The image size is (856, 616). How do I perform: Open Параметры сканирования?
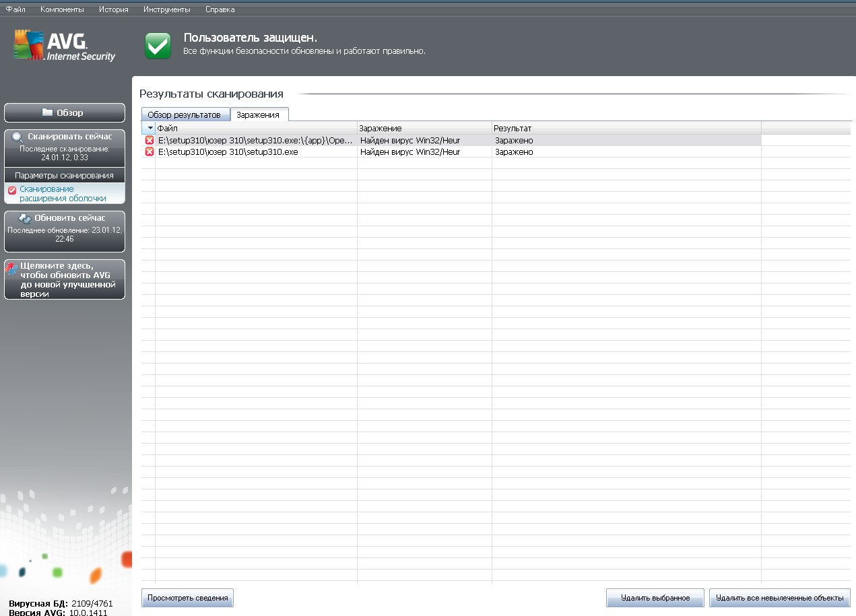(65, 175)
